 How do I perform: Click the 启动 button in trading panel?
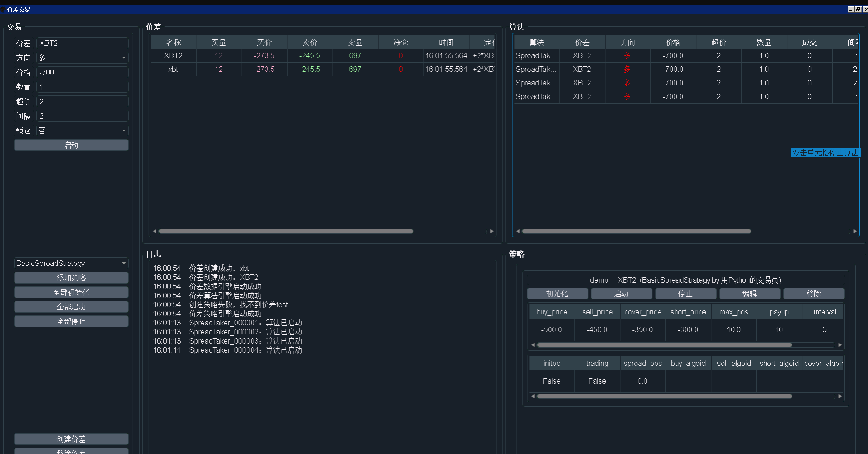click(x=71, y=145)
